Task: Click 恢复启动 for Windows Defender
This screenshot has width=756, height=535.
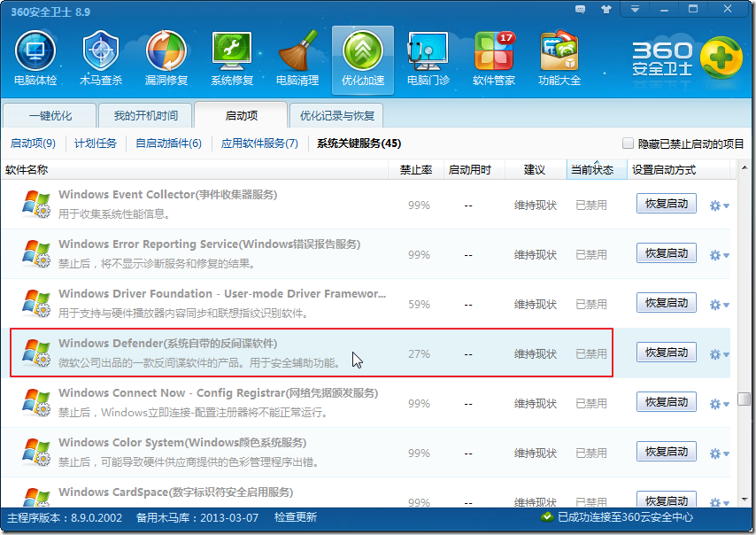Action: (667, 353)
